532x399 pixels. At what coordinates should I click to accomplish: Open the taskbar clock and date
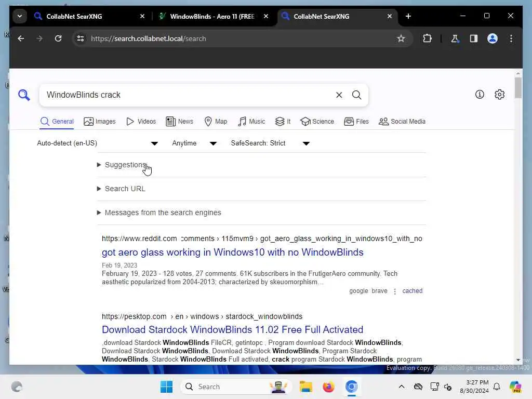(474, 387)
